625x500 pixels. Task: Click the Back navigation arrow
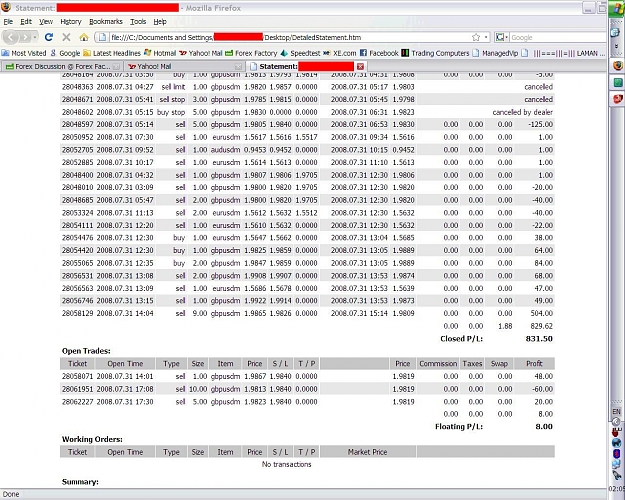11,37
